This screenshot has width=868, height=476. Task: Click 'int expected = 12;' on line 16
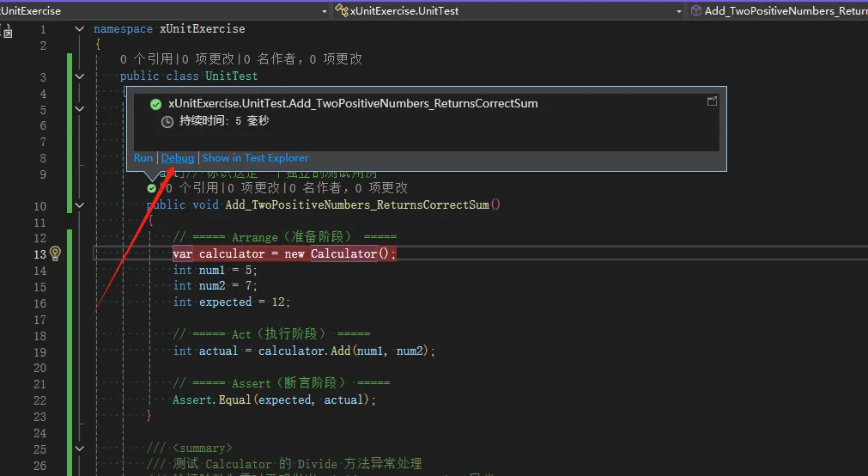click(x=232, y=302)
